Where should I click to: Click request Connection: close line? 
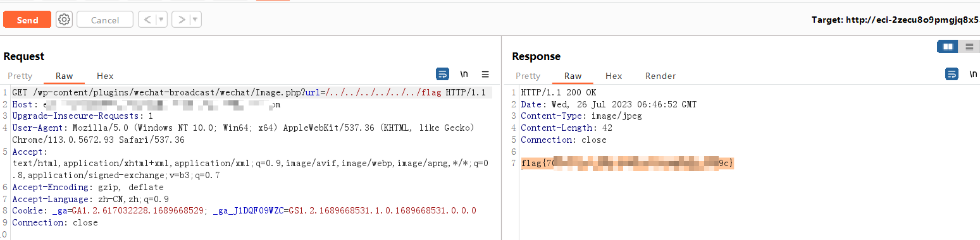55,222
